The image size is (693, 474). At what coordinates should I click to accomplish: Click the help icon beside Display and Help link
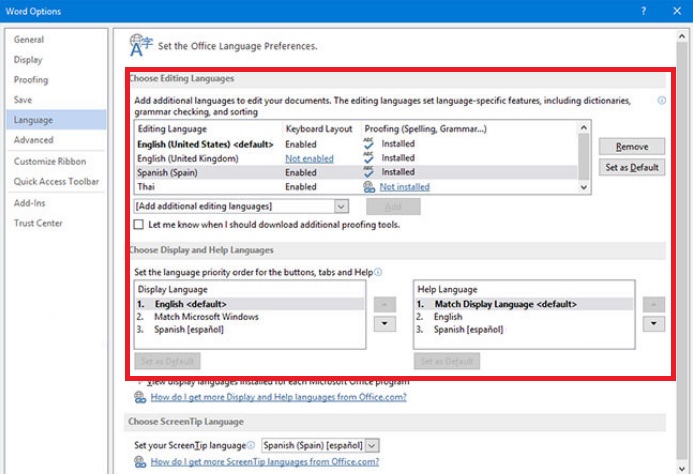(x=140, y=397)
